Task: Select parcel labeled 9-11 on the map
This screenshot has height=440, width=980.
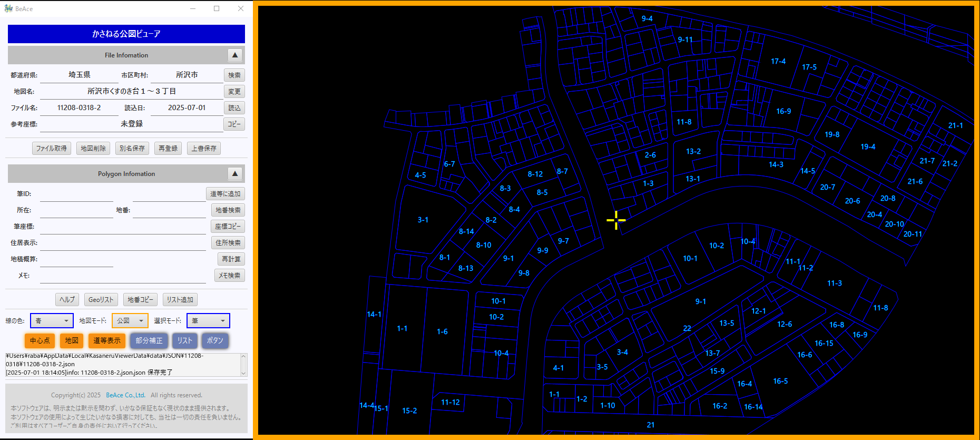Action: click(x=685, y=40)
